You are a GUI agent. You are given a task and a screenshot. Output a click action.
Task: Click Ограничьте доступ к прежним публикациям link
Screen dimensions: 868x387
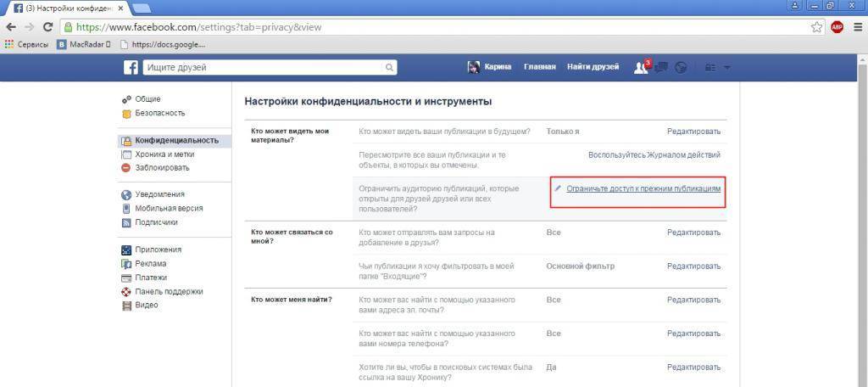coord(643,188)
